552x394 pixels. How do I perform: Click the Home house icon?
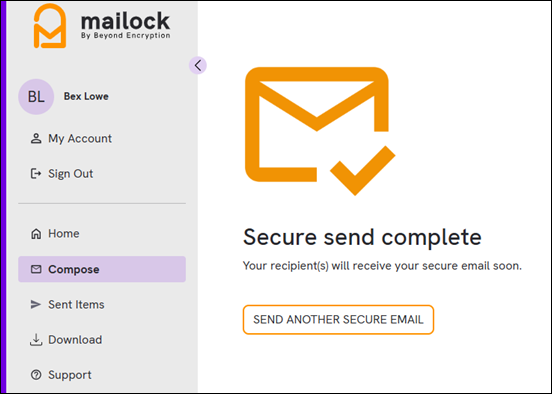(36, 233)
